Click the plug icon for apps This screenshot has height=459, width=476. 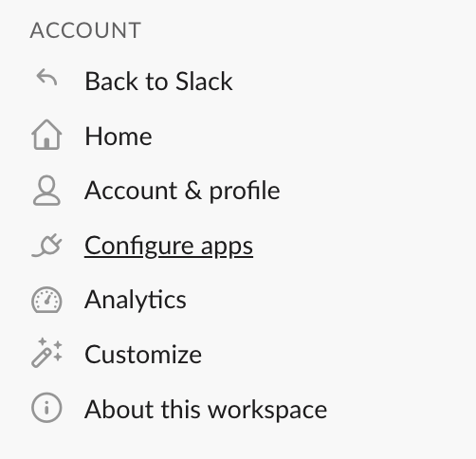click(46, 246)
